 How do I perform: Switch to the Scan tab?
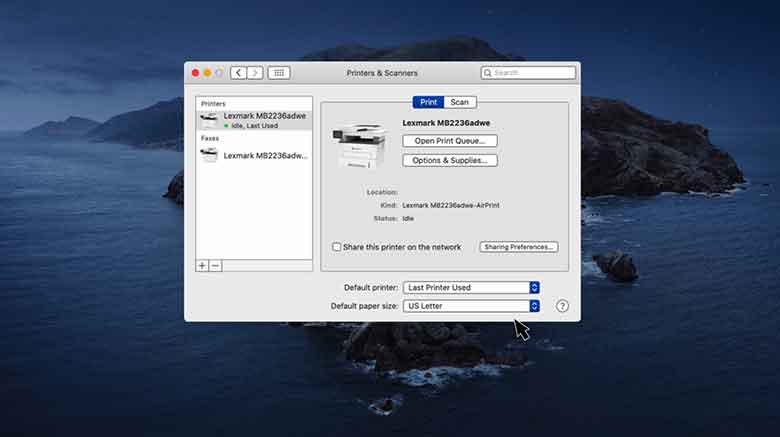pyautogui.click(x=459, y=102)
